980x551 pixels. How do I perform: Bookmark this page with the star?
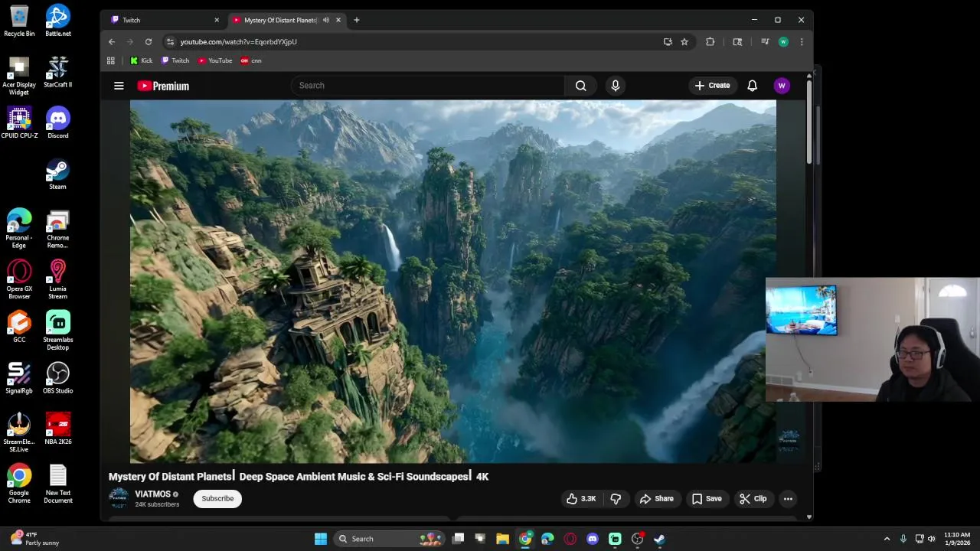click(684, 42)
